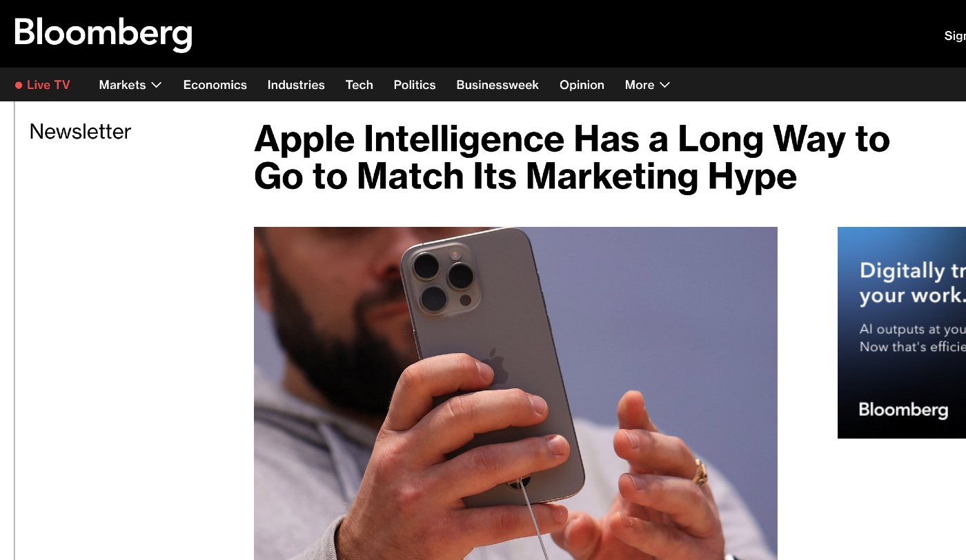Image resolution: width=966 pixels, height=560 pixels.
Task: Click the red Live TV dot icon
Action: pos(19,86)
